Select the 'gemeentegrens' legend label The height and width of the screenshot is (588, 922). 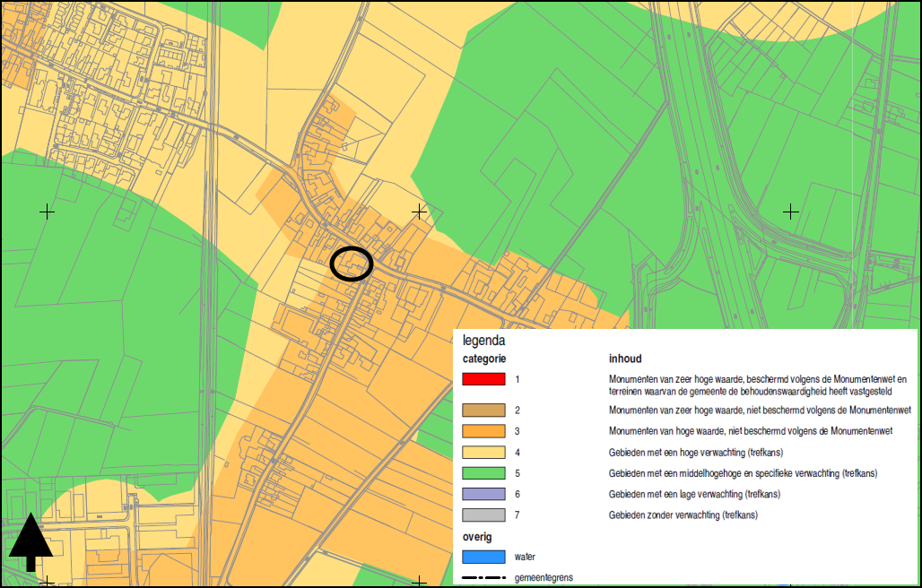click(x=544, y=578)
